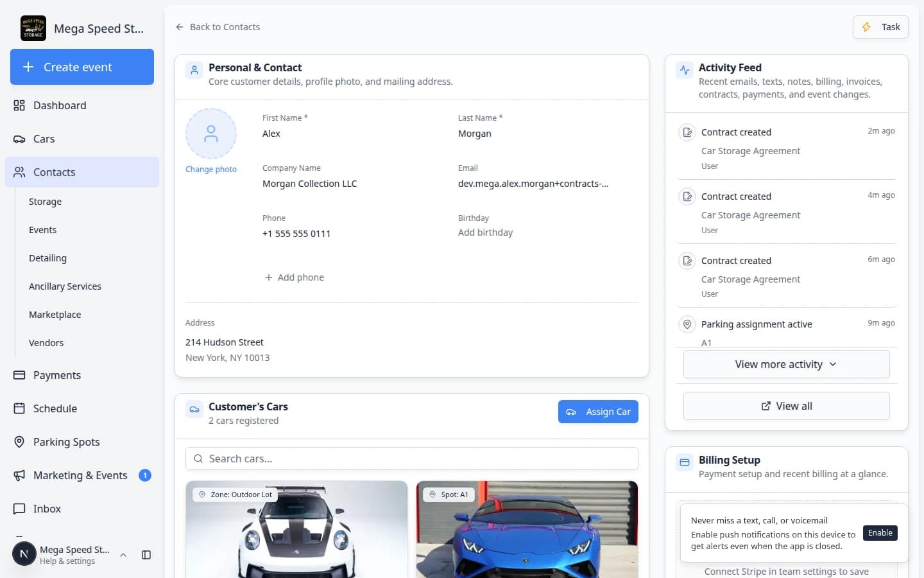The width and height of the screenshot is (924, 578).
Task: Click the Payments card icon
Action: [x=19, y=375]
